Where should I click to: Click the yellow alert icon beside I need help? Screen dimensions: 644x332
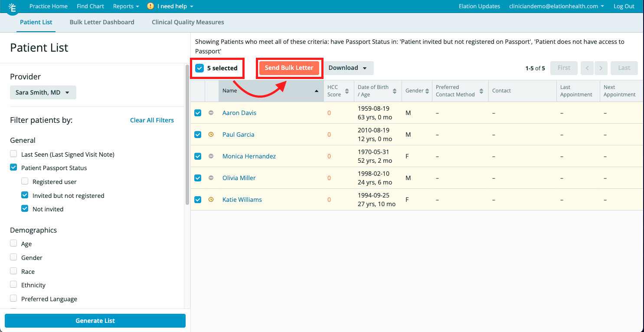tap(150, 6)
